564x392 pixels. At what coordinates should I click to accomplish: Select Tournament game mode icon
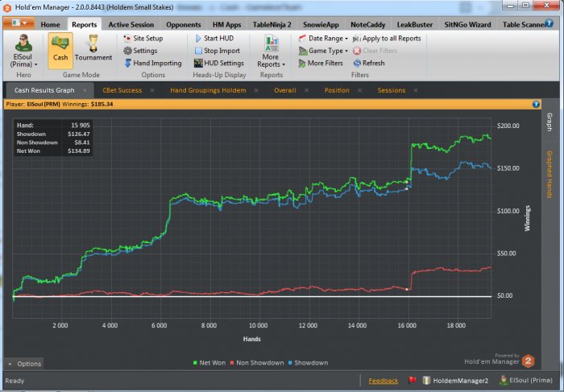tap(93, 49)
